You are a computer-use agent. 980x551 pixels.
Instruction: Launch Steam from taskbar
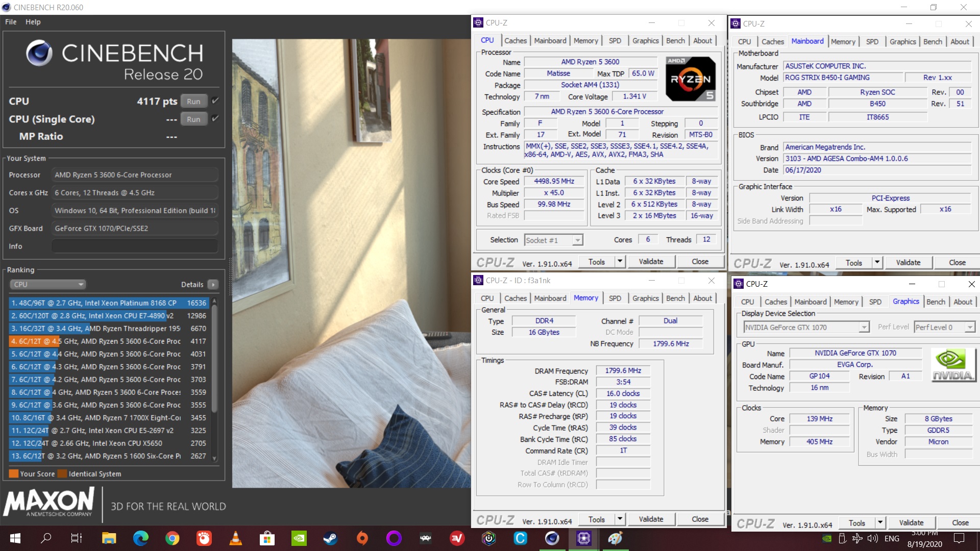click(x=330, y=538)
